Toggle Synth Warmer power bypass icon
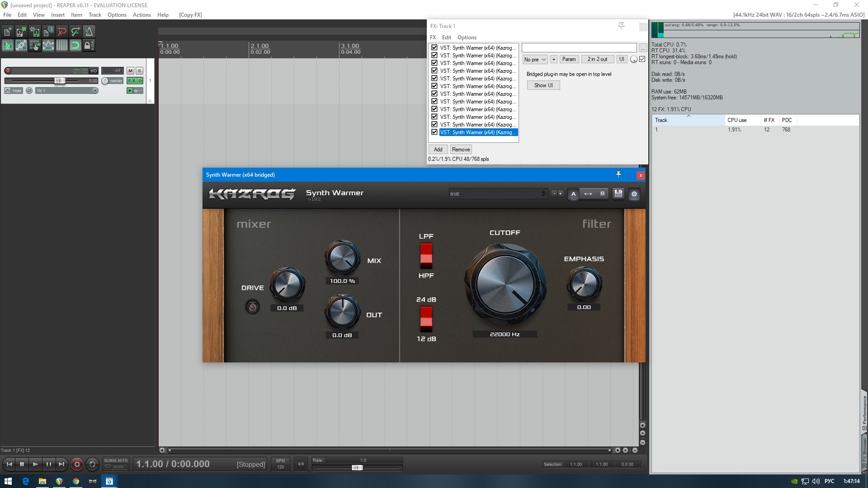The height and width of the screenshot is (488, 868). point(634,194)
